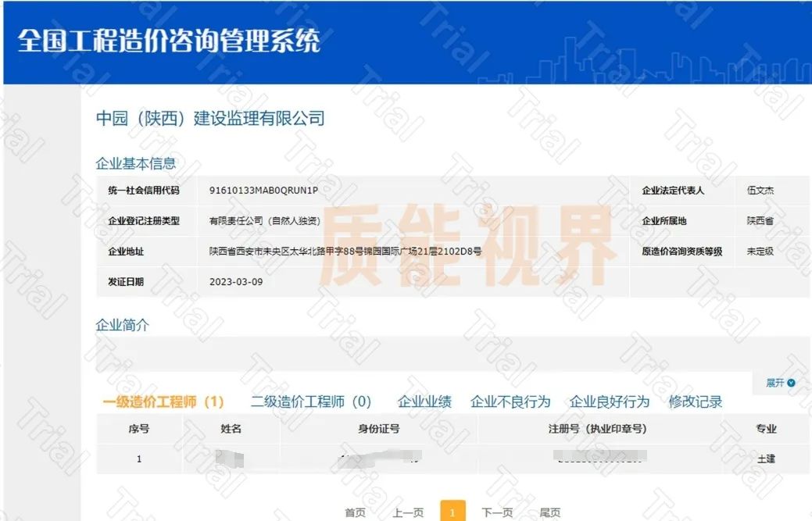Click the 下一页 next page link
Image resolution: width=812 pixels, height=521 pixels.
click(499, 512)
